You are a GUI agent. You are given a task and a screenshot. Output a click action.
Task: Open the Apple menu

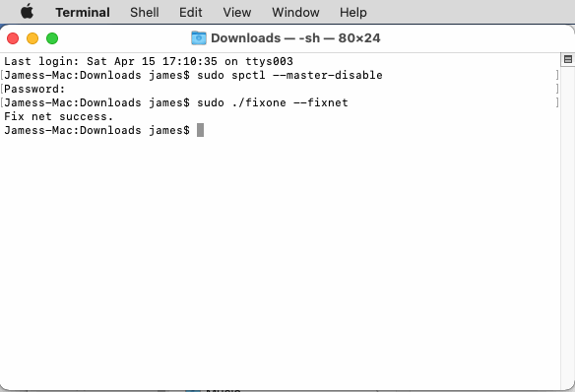(x=28, y=12)
